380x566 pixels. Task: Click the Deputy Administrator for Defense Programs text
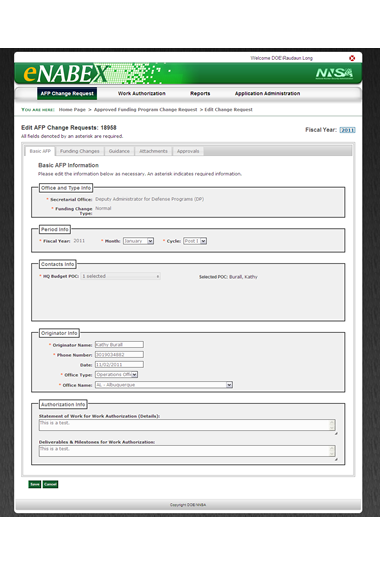tap(149, 199)
